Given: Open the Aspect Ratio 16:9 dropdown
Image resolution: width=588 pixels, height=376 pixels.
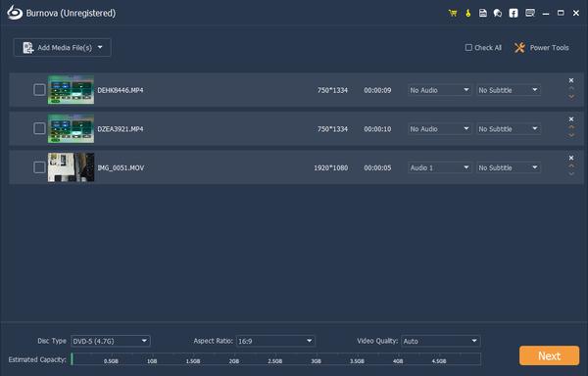Looking at the screenshot, I should tap(275, 341).
